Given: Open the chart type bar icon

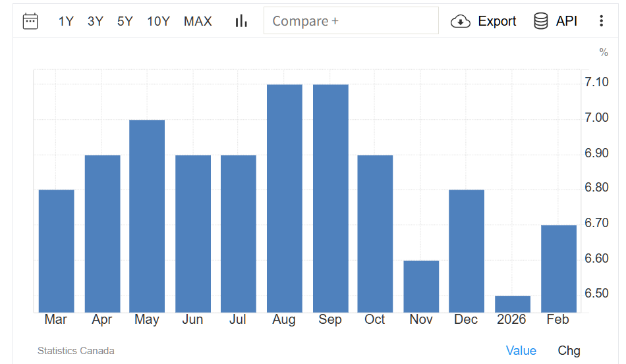Looking at the screenshot, I should (x=241, y=21).
